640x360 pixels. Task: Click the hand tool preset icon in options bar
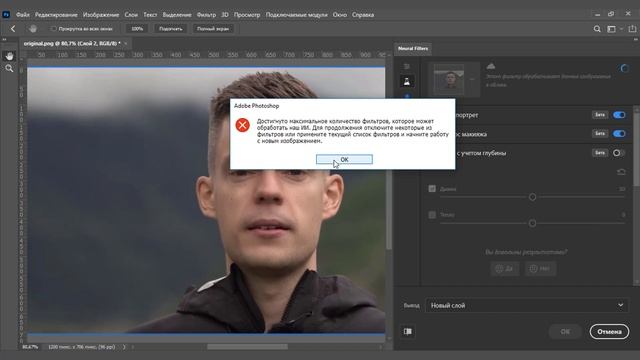33,29
